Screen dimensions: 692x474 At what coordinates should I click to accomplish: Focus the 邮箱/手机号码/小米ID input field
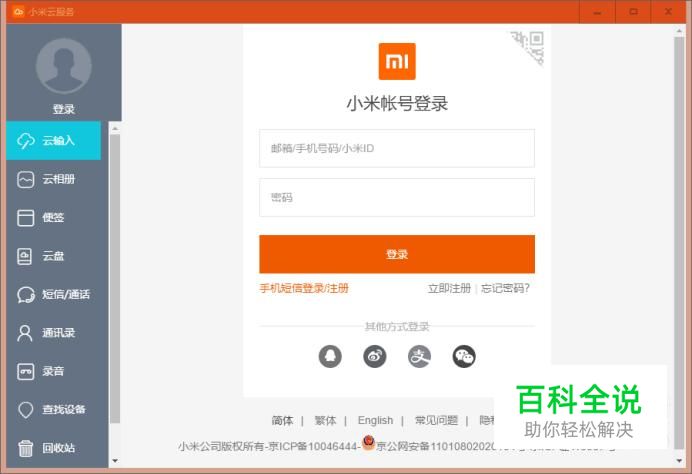point(397,148)
